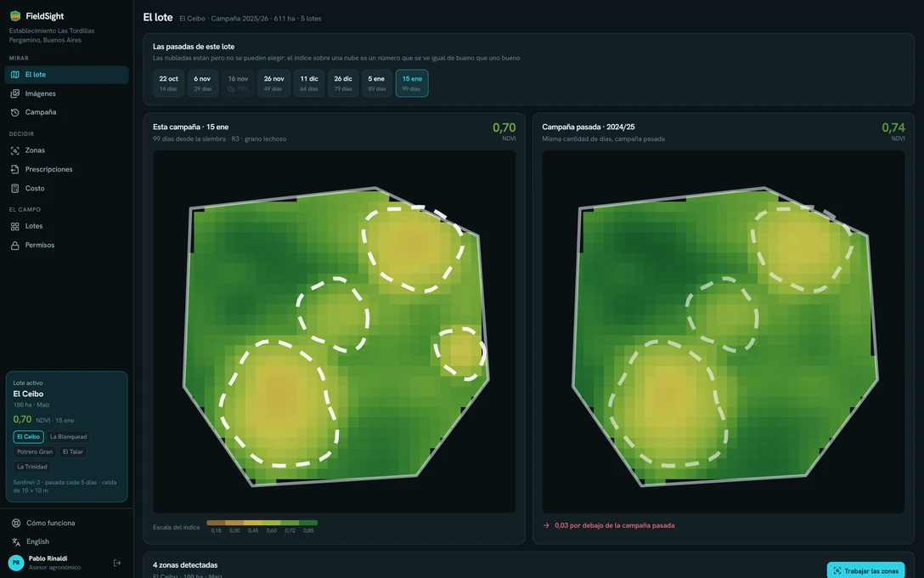The image size is (924, 578).
Task: Click the 2024/25 campaign NDVI map
Action: tap(723, 331)
